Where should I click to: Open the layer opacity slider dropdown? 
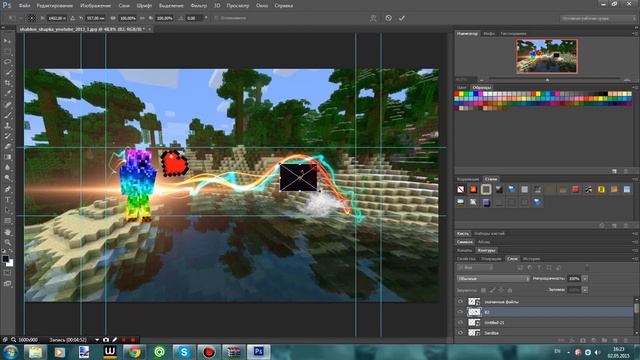click(x=585, y=278)
